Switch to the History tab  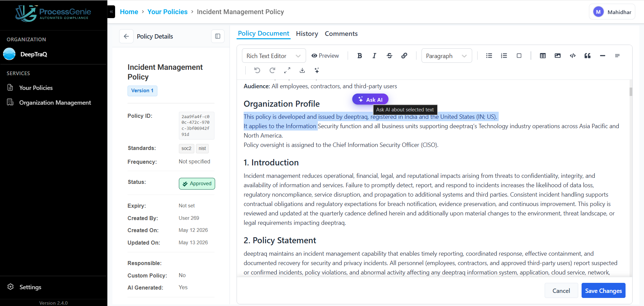[307, 34]
